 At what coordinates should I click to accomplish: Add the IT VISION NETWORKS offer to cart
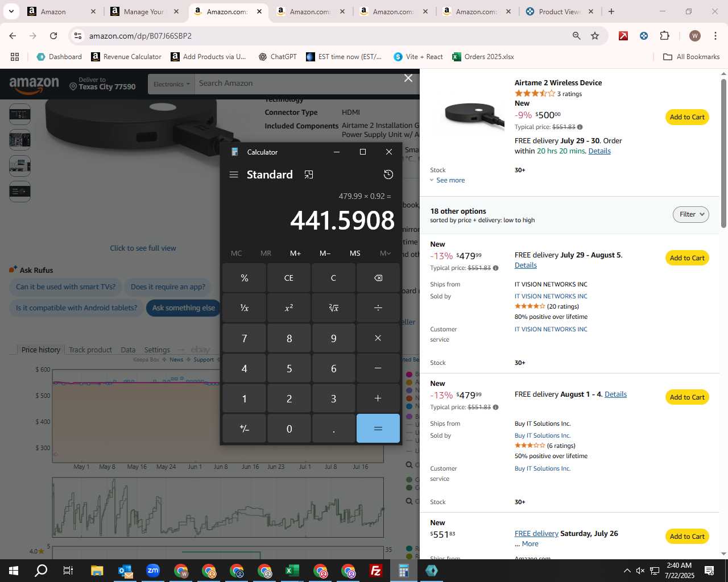[x=687, y=258]
